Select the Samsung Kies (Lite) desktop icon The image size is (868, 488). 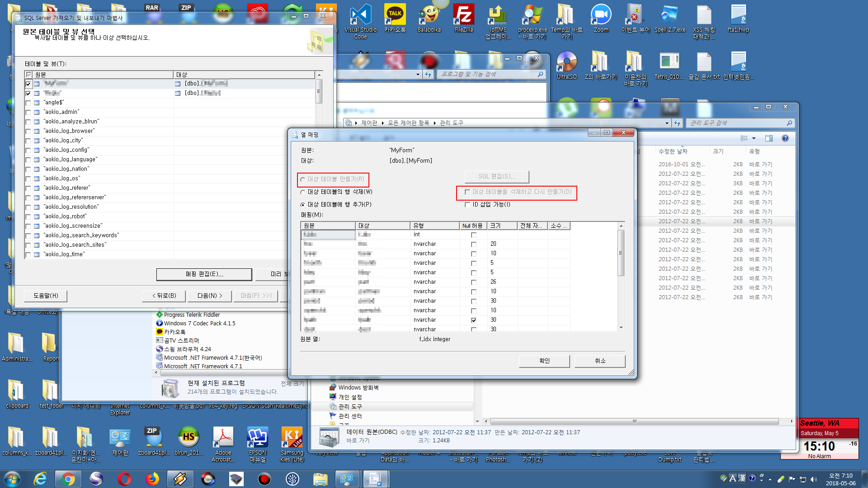[x=292, y=445]
